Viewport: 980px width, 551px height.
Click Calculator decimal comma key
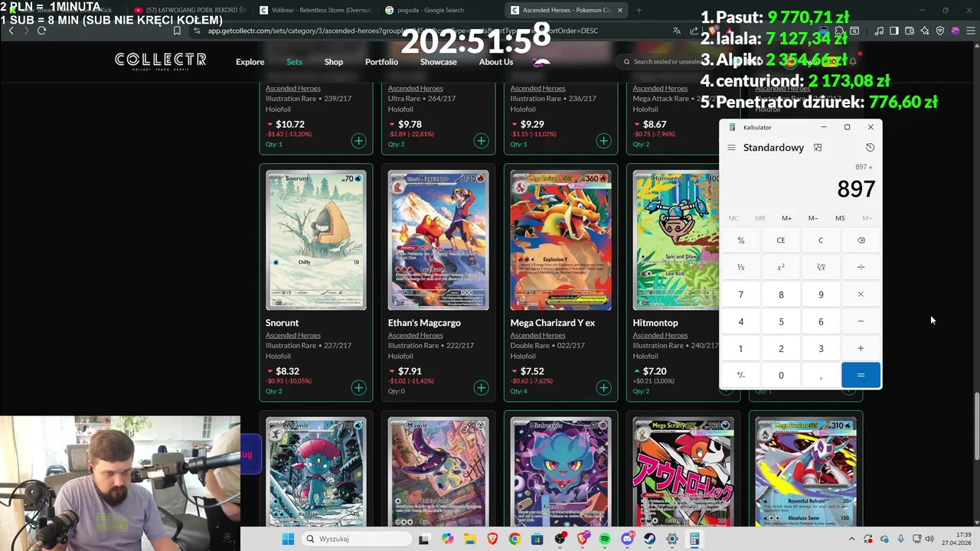tap(821, 375)
